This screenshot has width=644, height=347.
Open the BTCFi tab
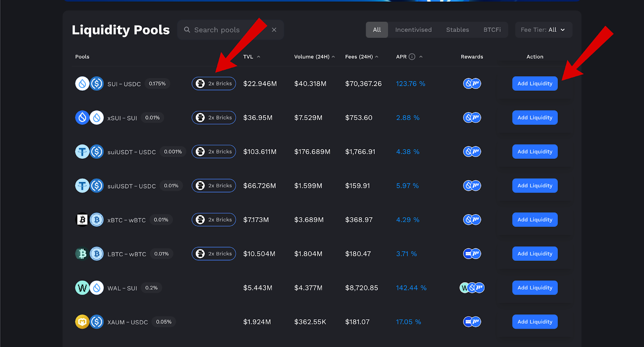tap(492, 30)
